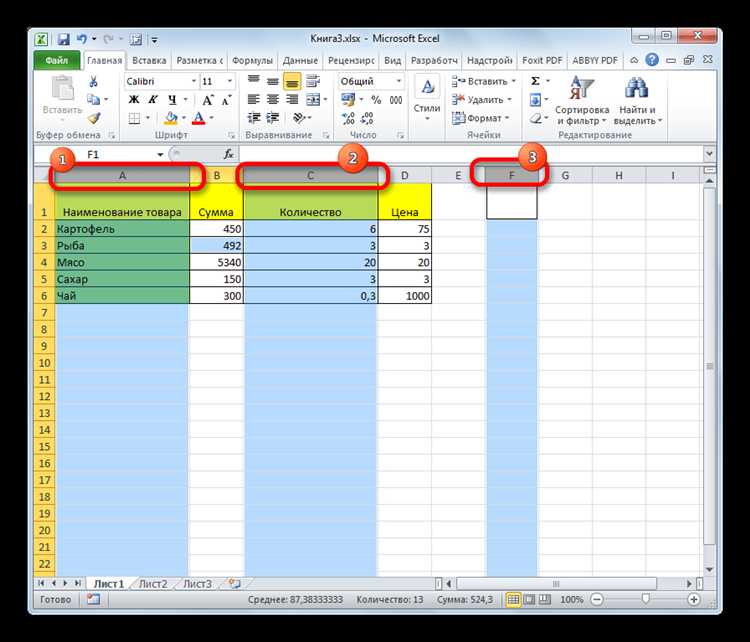The height and width of the screenshot is (642, 750).
Task: Click cell with value 5340
Action: pos(216,262)
